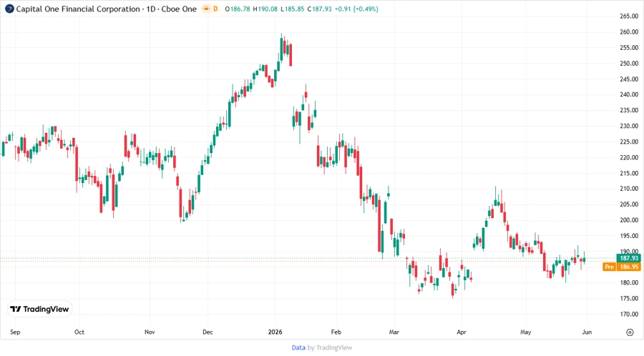
Task: Click the Capital One Financial Corporation title
Action: coord(78,9)
